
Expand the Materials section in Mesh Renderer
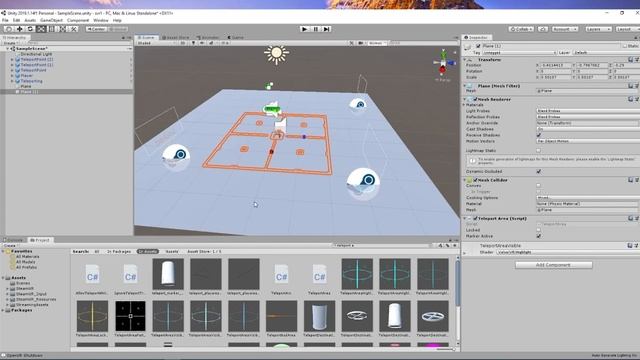(464, 105)
